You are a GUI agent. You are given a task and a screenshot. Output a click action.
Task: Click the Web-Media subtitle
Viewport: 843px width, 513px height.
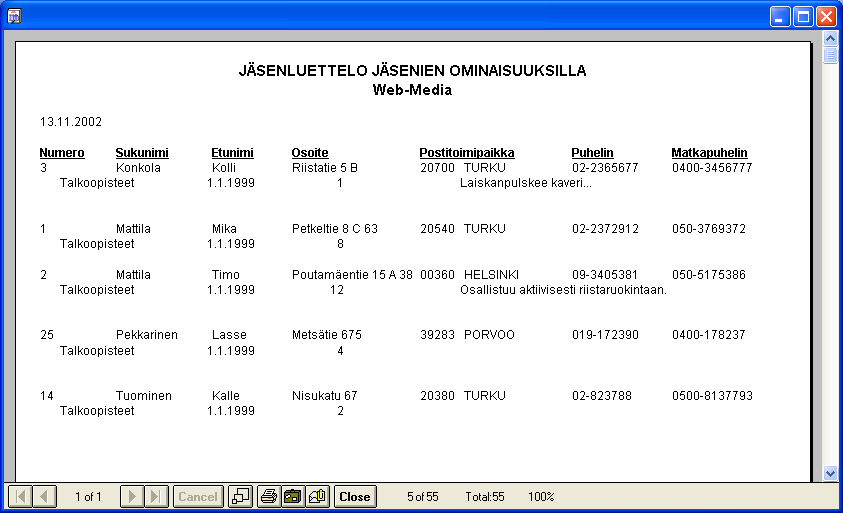point(412,90)
